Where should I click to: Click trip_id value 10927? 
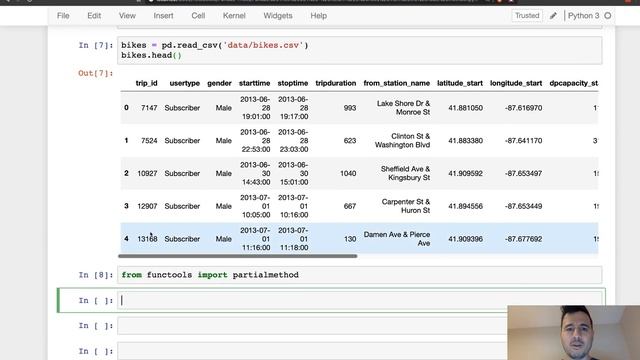[147, 173]
